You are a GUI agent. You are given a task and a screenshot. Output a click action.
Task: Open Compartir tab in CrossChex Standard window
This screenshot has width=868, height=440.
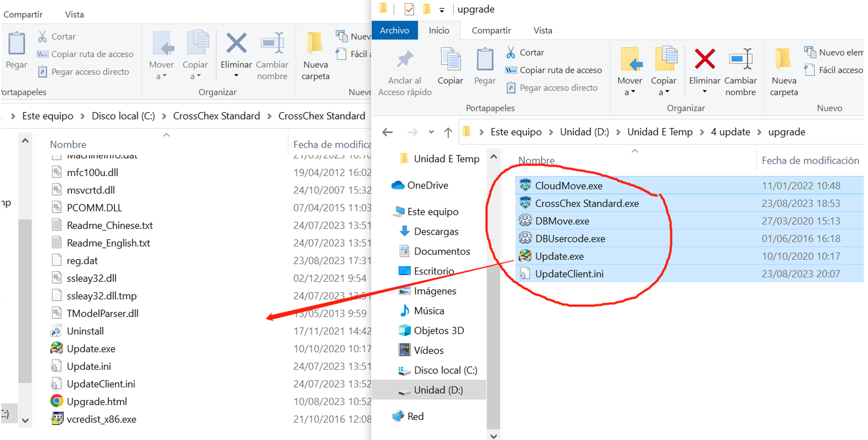pos(23,15)
